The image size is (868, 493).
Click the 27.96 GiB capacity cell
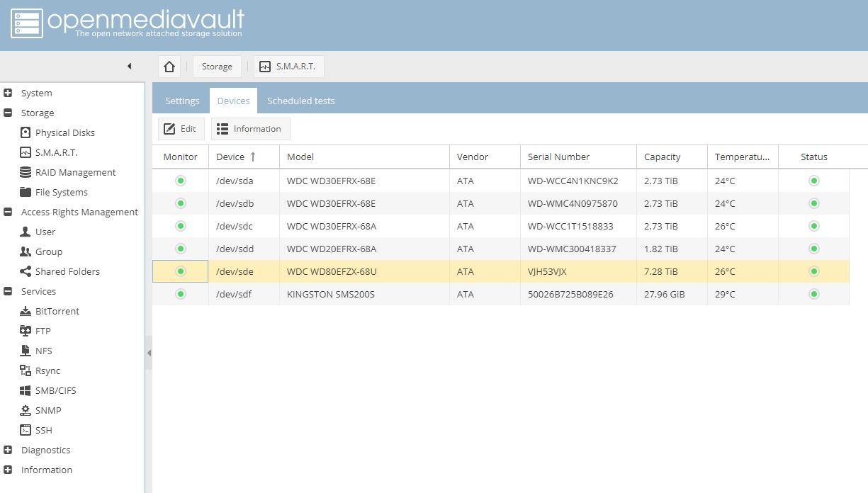coord(672,294)
